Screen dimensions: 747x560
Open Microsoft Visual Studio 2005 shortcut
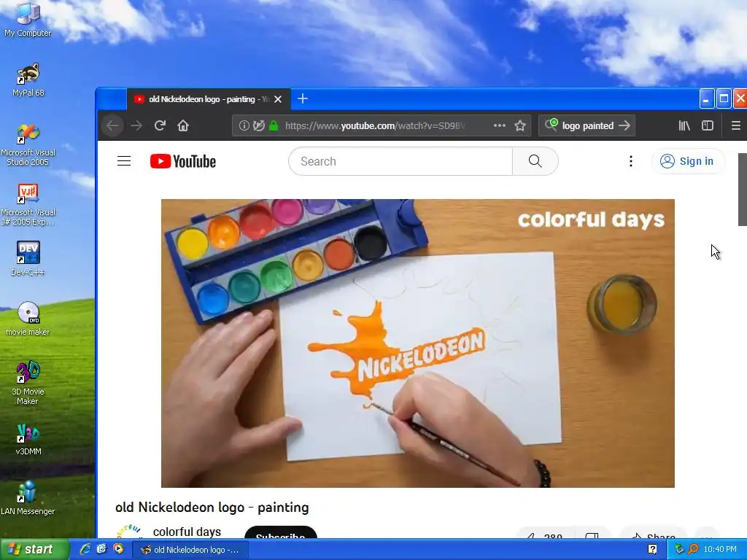(x=28, y=145)
